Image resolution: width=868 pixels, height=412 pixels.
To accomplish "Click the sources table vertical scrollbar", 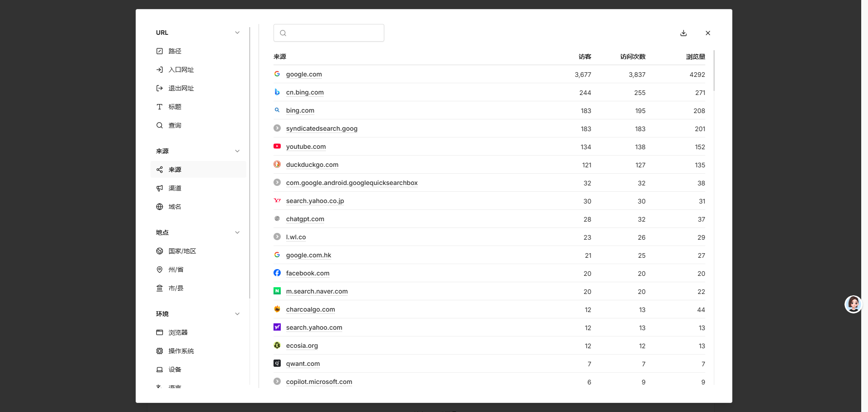I will [714, 71].
